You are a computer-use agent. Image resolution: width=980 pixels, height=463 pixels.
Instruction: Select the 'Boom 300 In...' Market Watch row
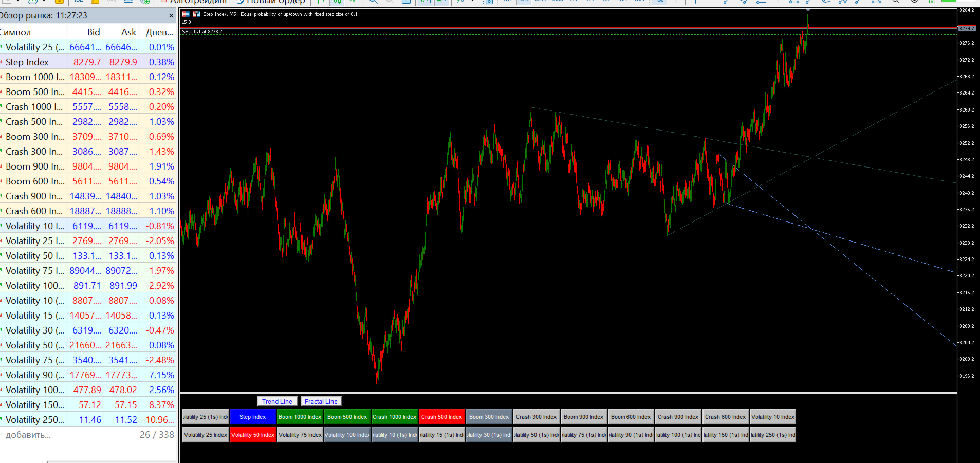88,136
